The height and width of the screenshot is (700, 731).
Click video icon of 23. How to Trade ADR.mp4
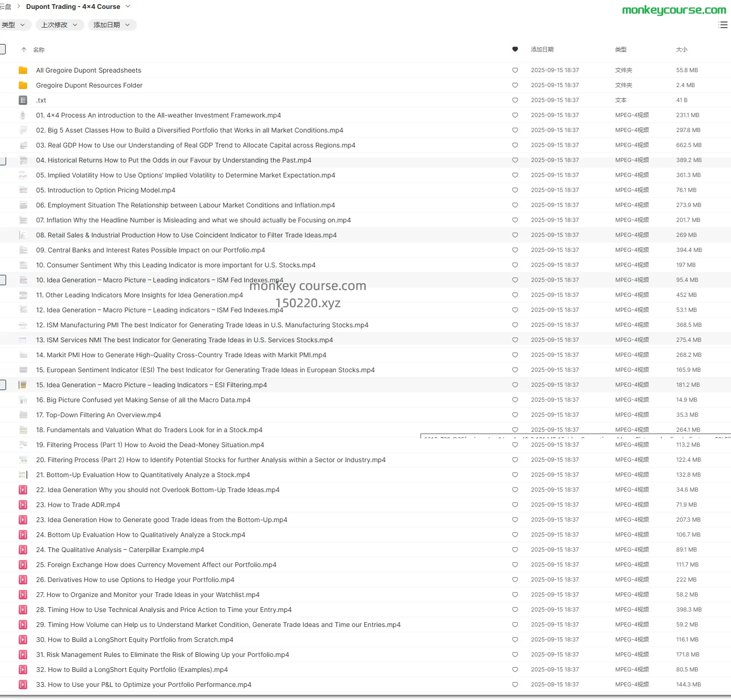click(23, 505)
